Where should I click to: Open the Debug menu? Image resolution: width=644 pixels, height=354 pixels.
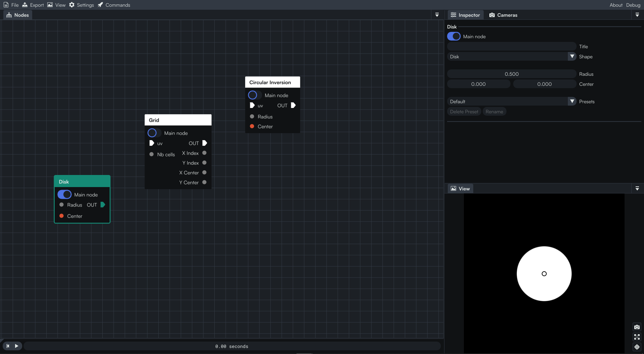[x=633, y=5]
